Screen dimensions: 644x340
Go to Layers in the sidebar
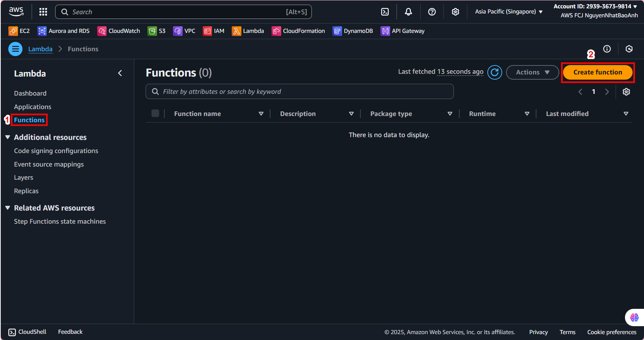[24, 178]
